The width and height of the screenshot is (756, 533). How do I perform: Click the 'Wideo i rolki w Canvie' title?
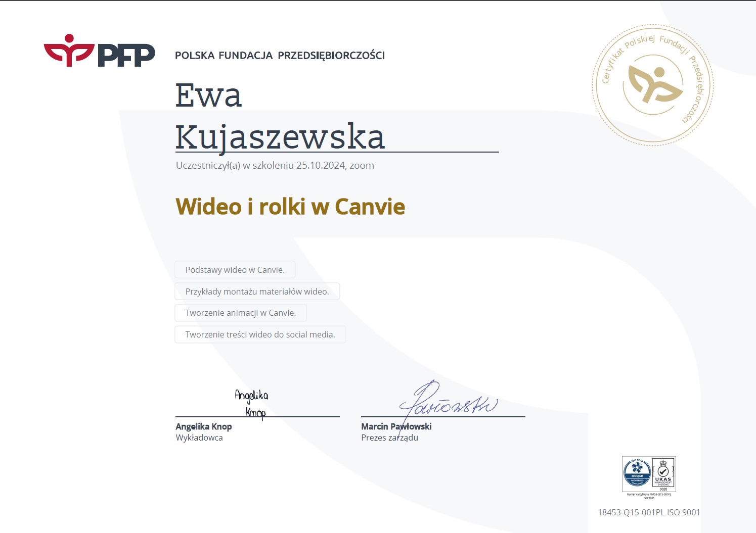click(290, 207)
